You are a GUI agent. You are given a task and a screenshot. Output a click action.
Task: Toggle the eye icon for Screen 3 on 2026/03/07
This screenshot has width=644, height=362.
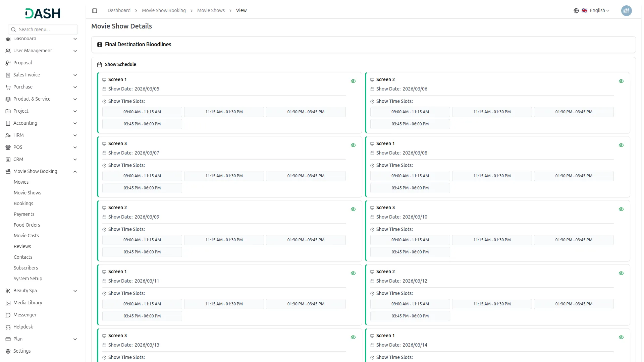353,145
